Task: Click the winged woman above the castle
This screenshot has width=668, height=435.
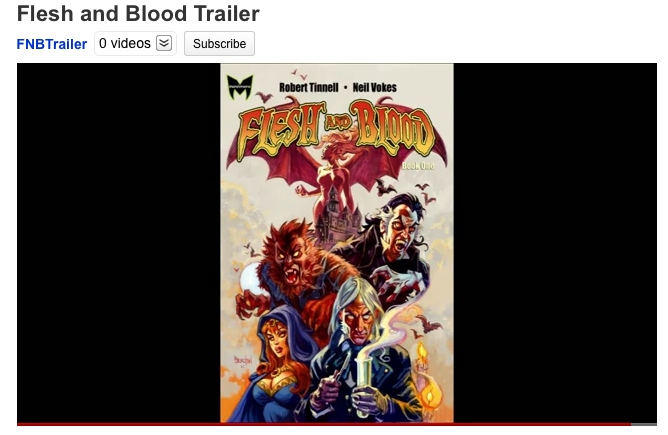Action: (334, 170)
